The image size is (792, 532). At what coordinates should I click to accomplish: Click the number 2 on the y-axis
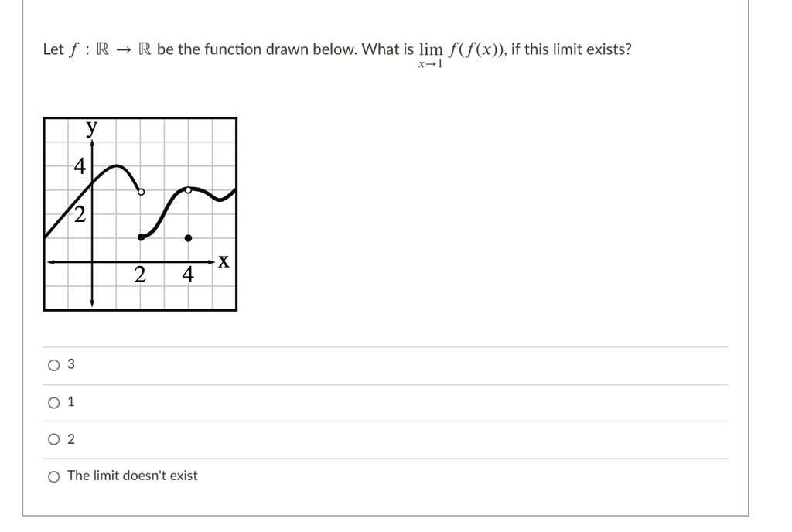coord(80,214)
